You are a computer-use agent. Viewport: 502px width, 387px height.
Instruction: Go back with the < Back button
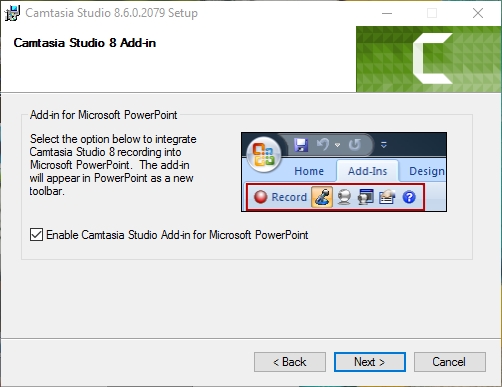click(x=290, y=362)
